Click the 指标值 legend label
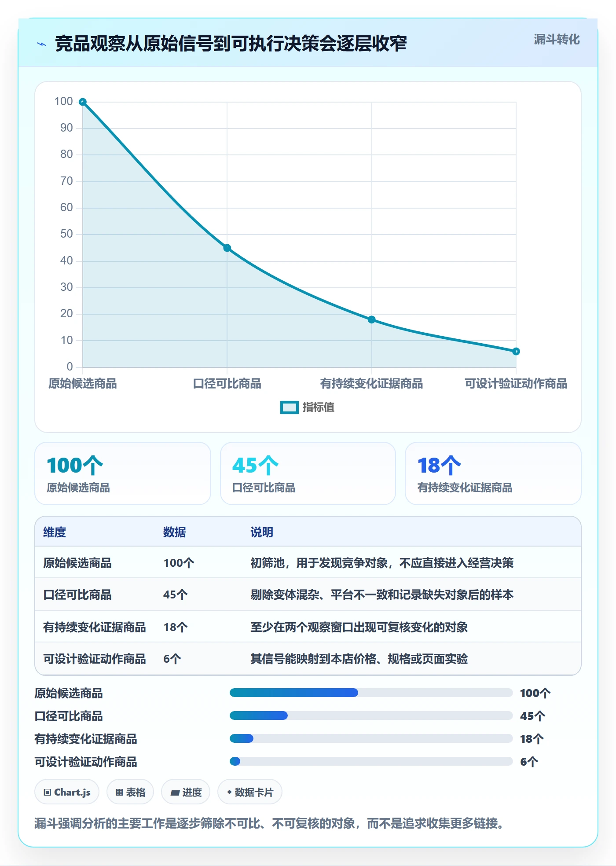The image size is (616, 866). 319,407
